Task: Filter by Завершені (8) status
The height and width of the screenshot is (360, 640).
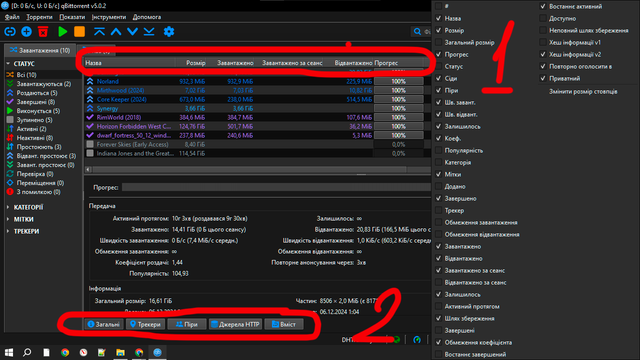Action: pyautogui.click(x=36, y=102)
